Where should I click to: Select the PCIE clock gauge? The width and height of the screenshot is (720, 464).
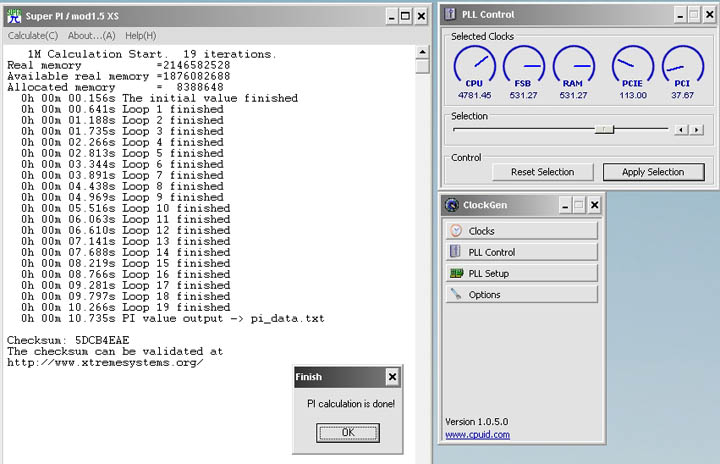point(633,67)
